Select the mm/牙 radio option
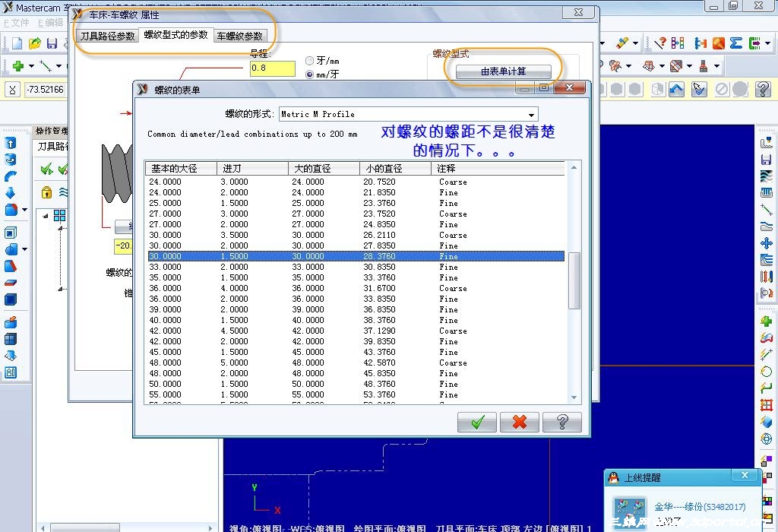Screen dimensions: 778x532 click(310, 74)
